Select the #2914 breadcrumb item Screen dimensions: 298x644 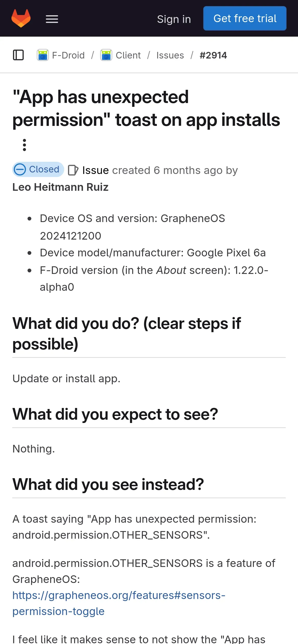tap(213, 55)
